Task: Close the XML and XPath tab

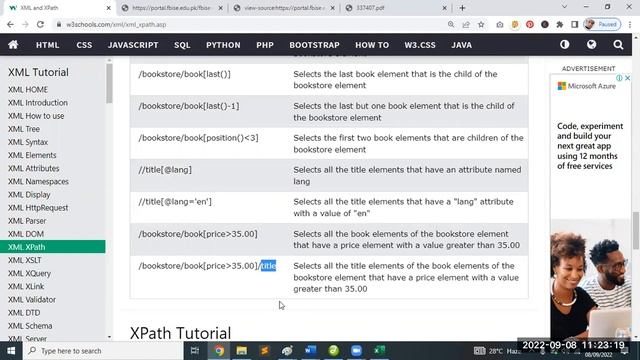Action: [x=109, y=8]
